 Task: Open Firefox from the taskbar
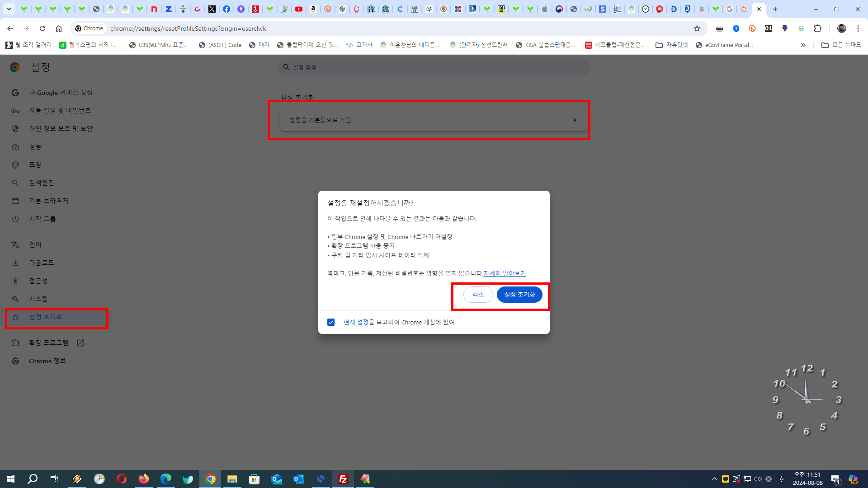point(144,479)
